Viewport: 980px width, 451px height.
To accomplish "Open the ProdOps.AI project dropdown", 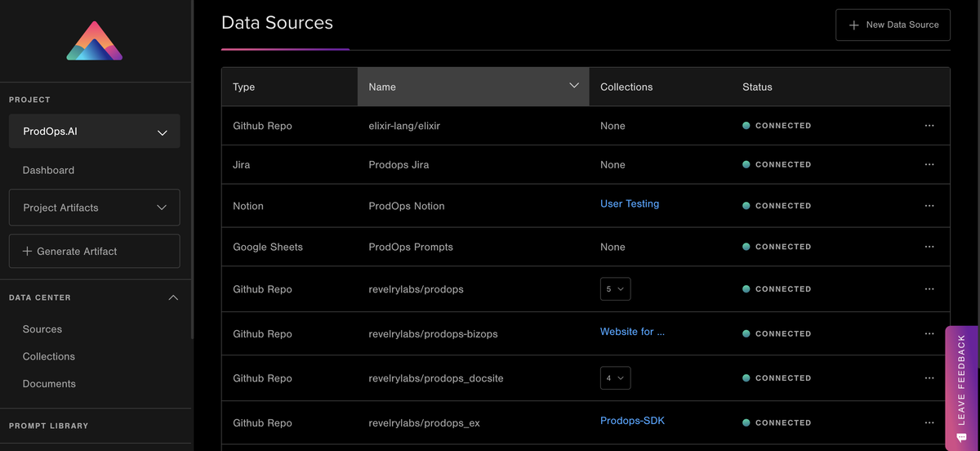I will (95, 132).
